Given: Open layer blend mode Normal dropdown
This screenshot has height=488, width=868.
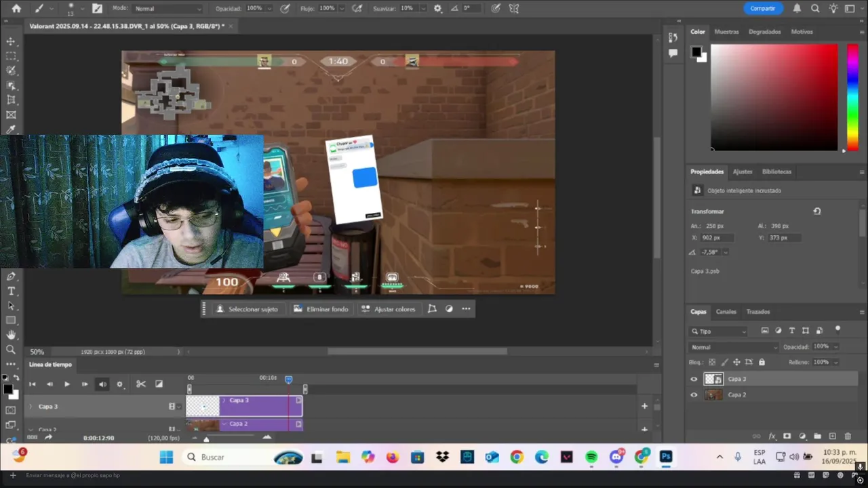Looking at the screenshot, I should 732,347.
